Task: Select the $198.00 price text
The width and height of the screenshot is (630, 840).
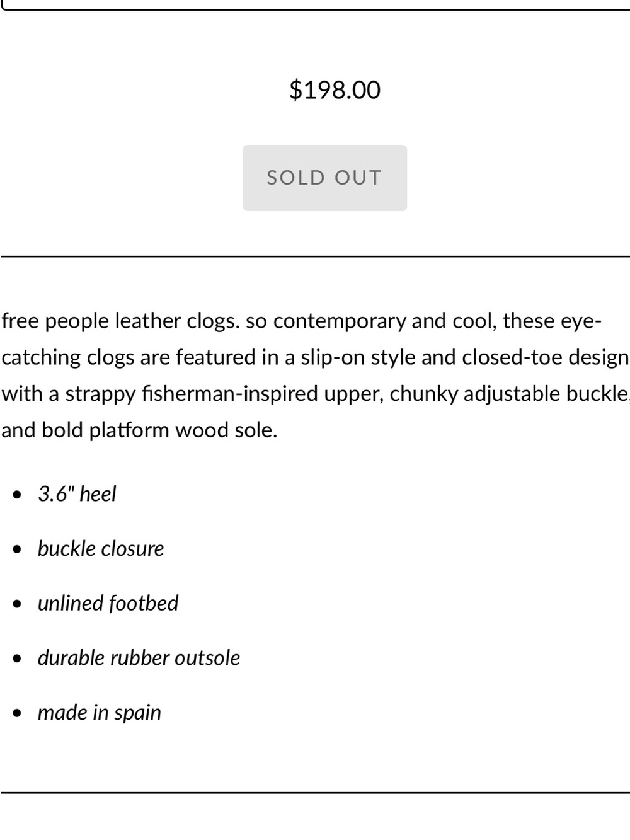Action: coord(335,89)
